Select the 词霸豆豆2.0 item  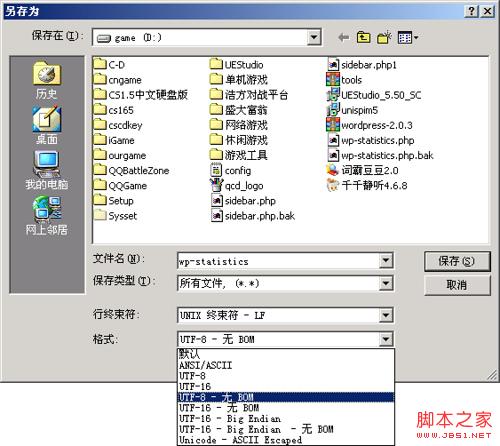pyautogui.click(x=362, y=171)
